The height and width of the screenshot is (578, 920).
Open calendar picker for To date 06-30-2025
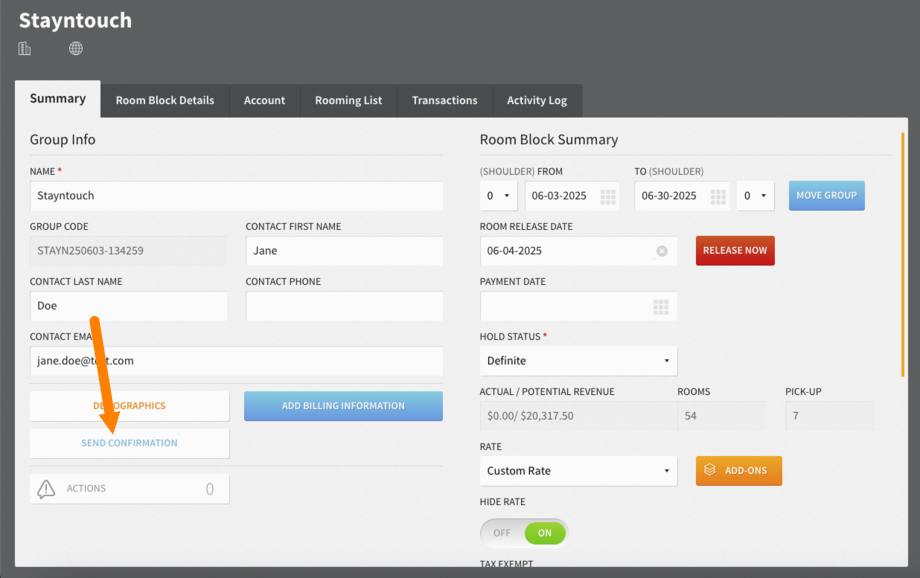(x=718, y=197)
